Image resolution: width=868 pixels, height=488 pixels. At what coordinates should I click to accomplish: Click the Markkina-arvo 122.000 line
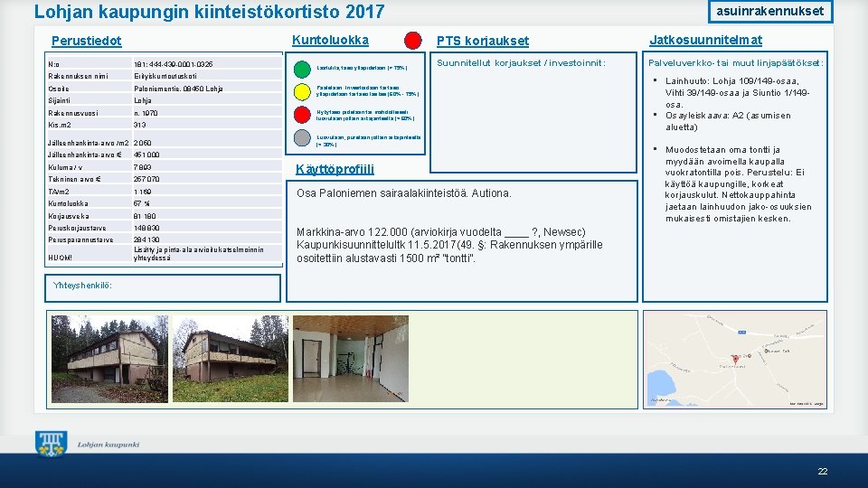[x=440, y=232]
